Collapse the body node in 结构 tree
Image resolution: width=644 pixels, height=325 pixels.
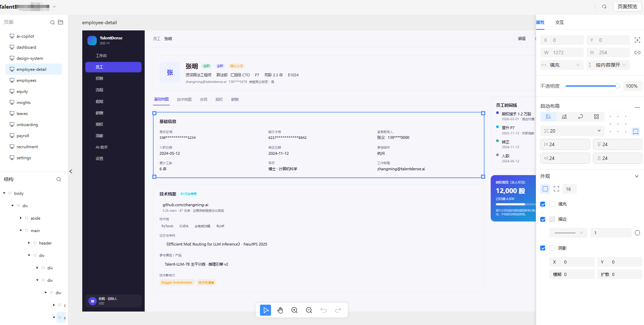pos(4,193)
